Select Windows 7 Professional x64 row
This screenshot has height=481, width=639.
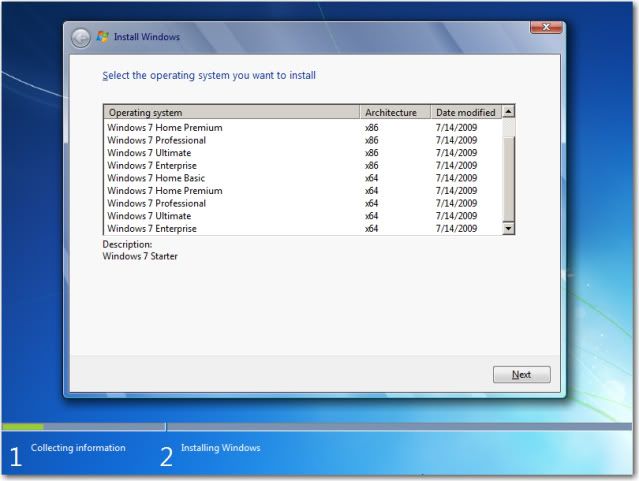[303, 203]
